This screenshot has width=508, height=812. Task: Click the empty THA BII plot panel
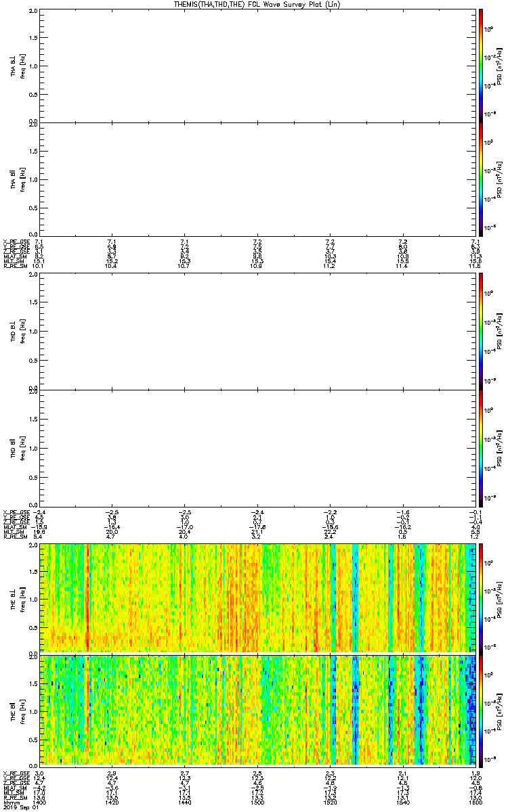pos(257,179)
